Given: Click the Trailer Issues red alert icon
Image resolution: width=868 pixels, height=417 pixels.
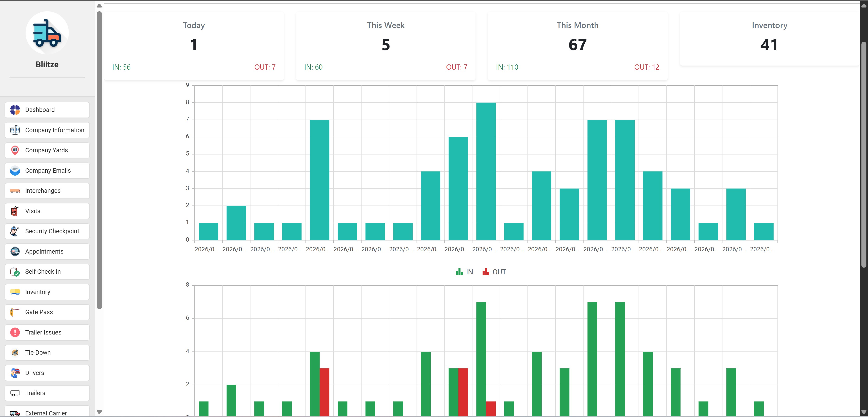Looking at the screenshot, I should click(15, 332).
